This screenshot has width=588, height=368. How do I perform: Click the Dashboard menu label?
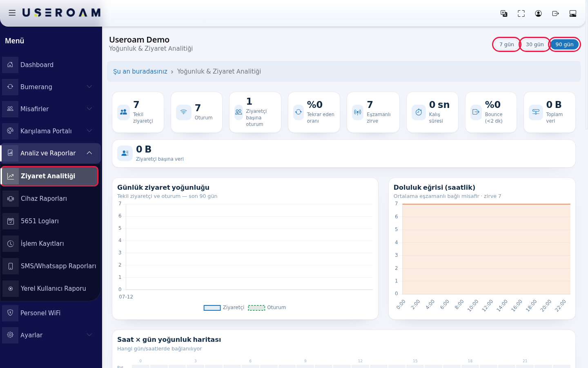pos(37,65)
